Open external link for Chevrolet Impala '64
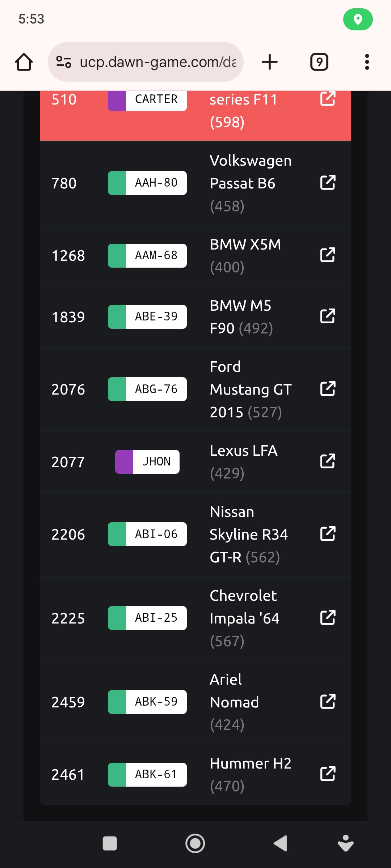 click(x=328, y=618)
